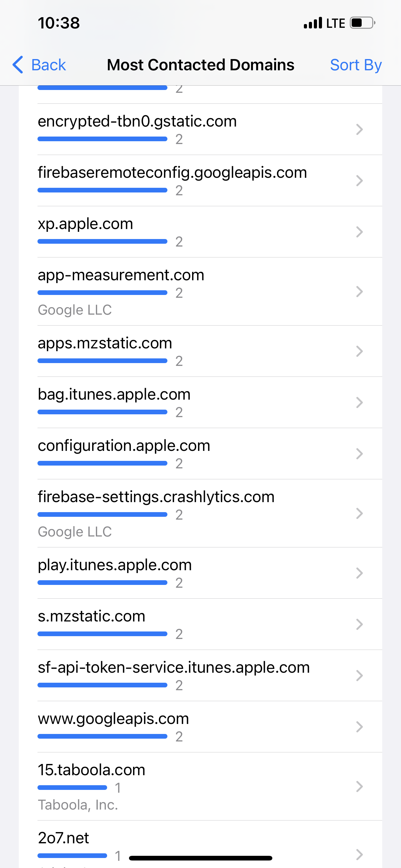This screenshot has width=401, height=868.
Task: Tap the play.itunes.apple.com chevron arrow
Action: pyautogui.click(x=359, y=573)
